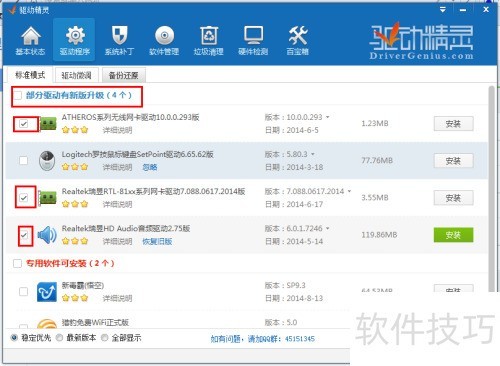Image resolution: width=500 pixels, height=366 pixels.
Task: Uncheck the Realtek RTL-81xx driver checkbox
Action: click(x=24, y=198)
